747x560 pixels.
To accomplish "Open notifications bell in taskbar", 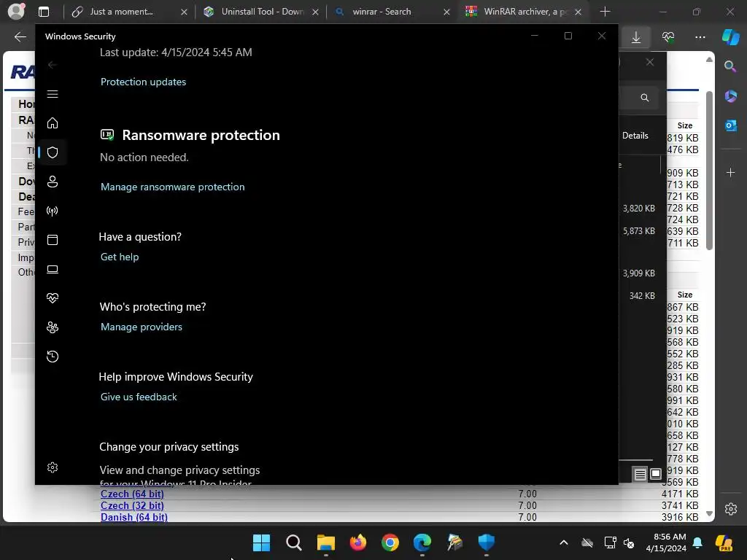I will click(x=697, y=542).
